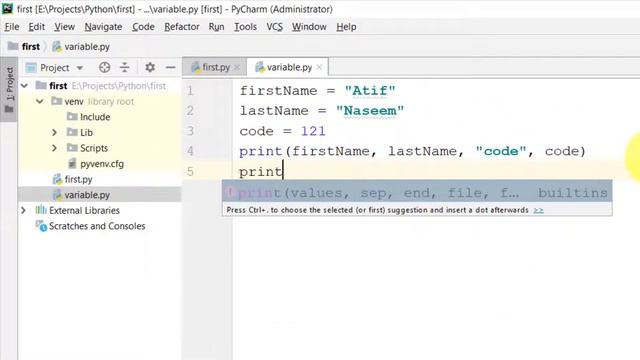The height and width of the screenshot is (360, 640).
Task: Place cursor on the "Atif" string
Action: [x=370, y=91]
